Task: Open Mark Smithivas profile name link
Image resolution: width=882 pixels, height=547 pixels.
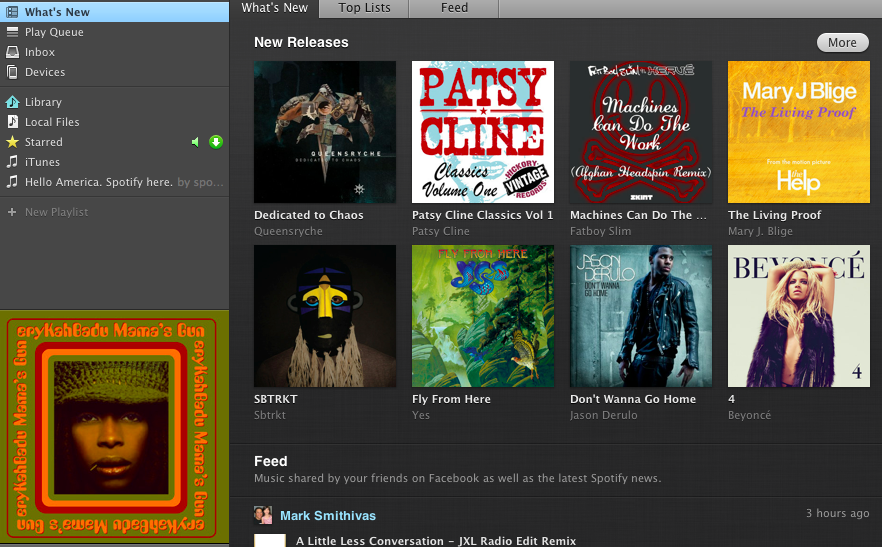Action: point(328,515)
